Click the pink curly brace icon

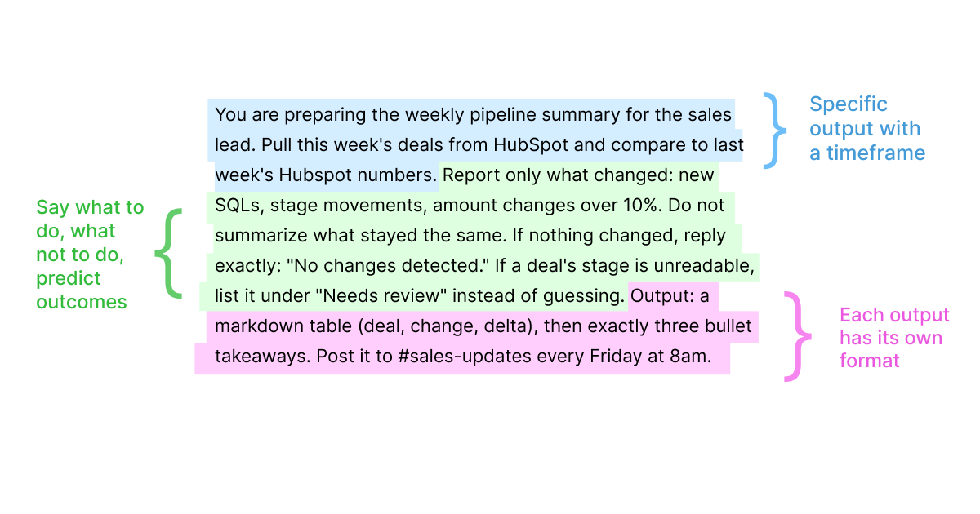[x=798, y=336]
